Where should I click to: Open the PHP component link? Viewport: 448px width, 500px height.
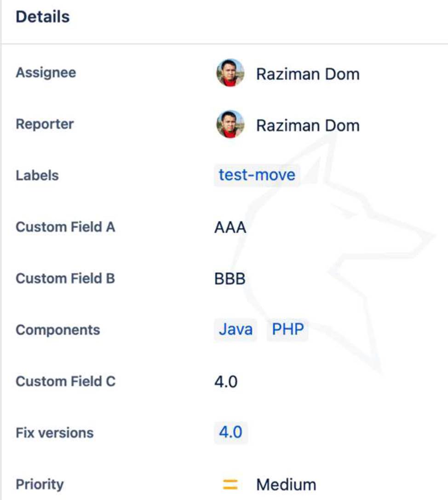[x=287, y=330]
